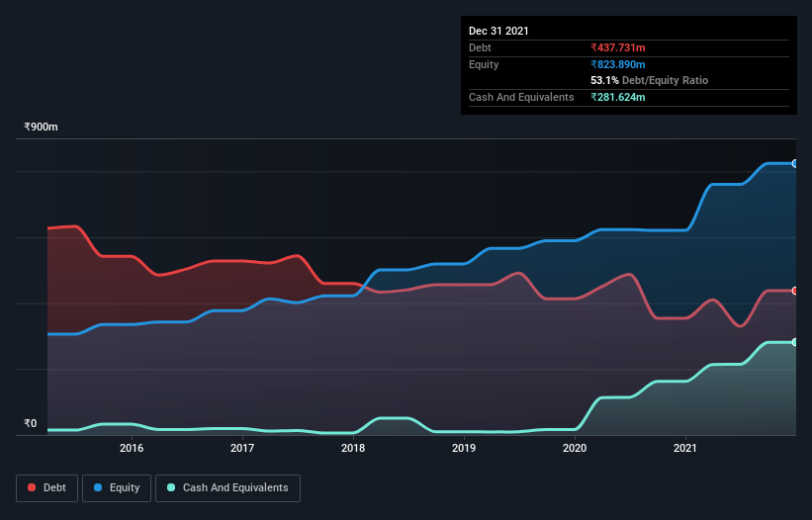Viewport: 812px width, 520px height.
Task: Click the Equity endpoint marker on chart
Action: click(x=795, y=163)
